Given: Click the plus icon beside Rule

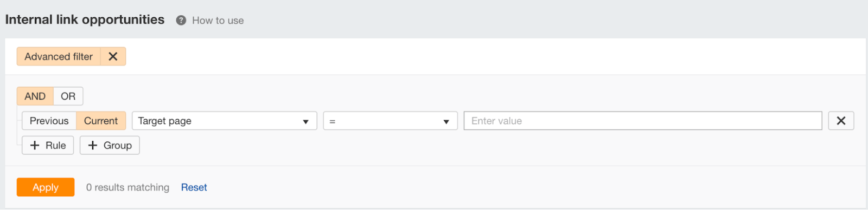Looking at the screenshot, I should point(35,145).
